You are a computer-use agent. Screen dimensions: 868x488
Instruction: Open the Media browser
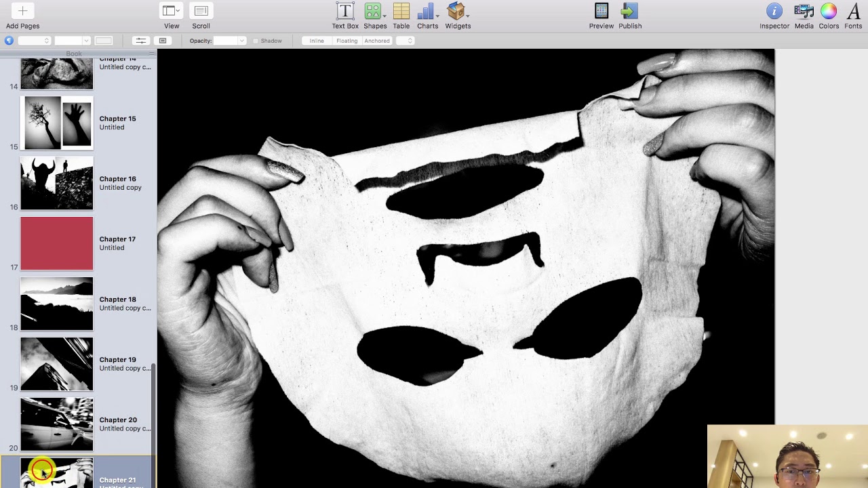coord(804,11)
